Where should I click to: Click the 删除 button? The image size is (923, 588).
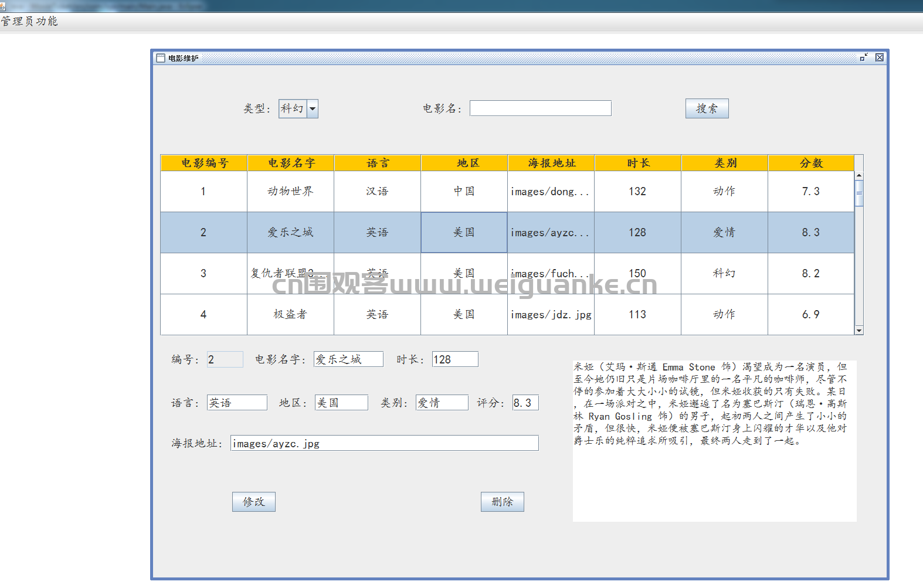(x=503, y=502)
